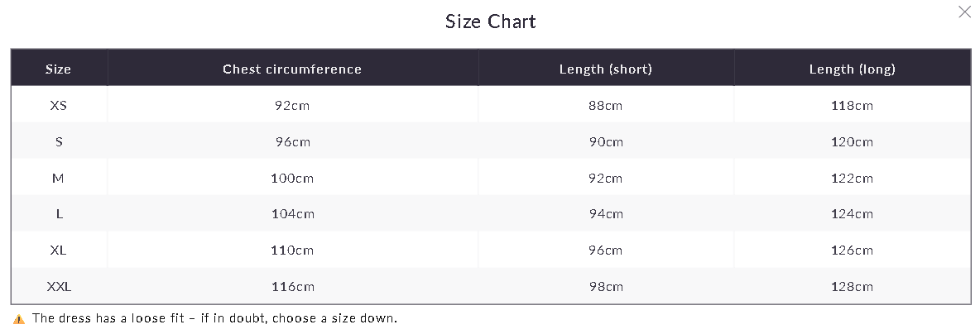Click the 94cm short length cell
The width and height of the screenshot is (980, 334).
point(605,214)
